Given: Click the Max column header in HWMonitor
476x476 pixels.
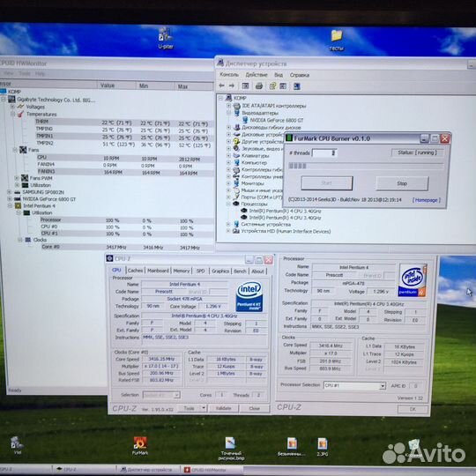Looking at the screenshot, I should pos(194,86).
